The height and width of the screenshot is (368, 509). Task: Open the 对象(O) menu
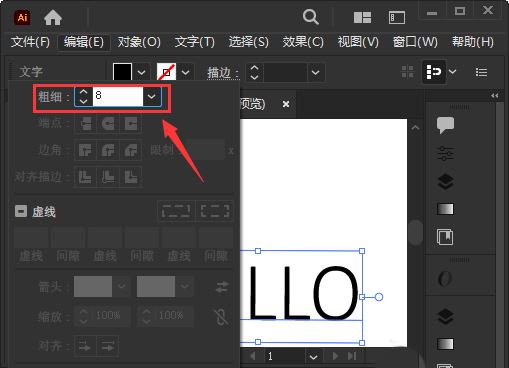[x=139, y=42]
